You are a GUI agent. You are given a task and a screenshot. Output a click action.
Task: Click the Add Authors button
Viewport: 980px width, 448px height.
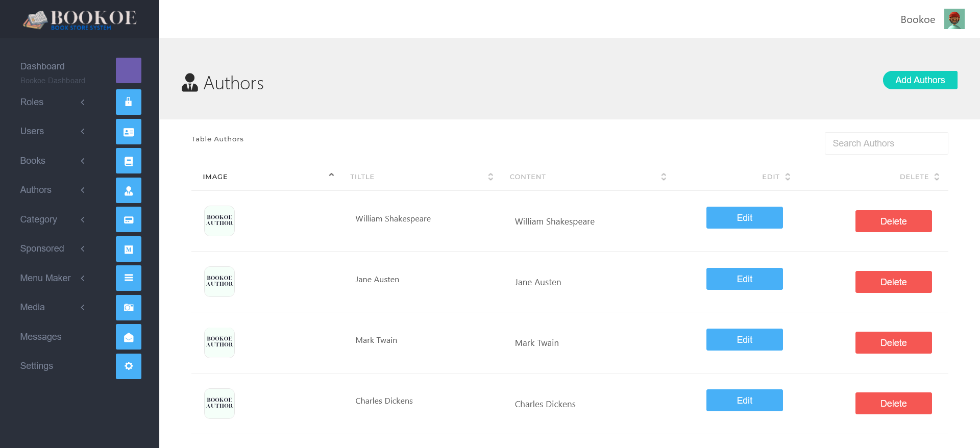pyautogui.click(x=920, y=80)
